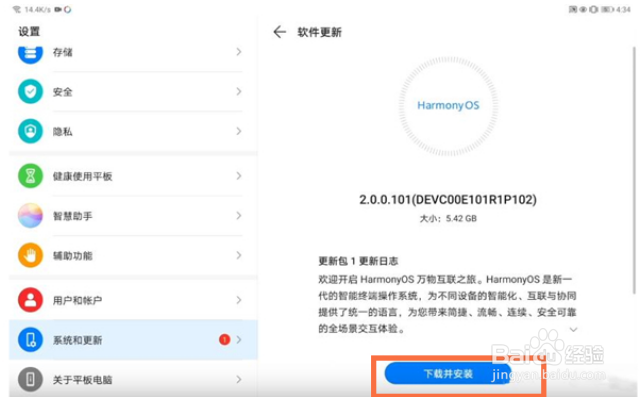Select the 辅助功能 settings entry
This screenshot has height=397, width=640.
click(x=133, y=255)
